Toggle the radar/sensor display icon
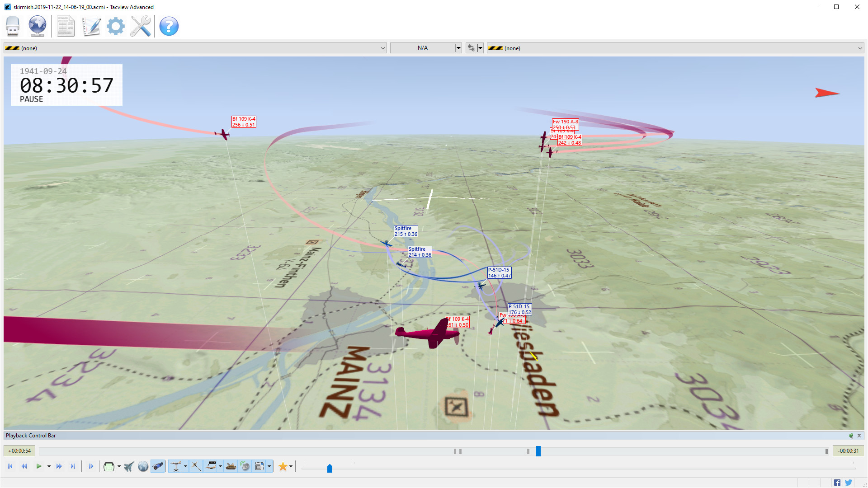The width and height of the screenshot is (868, 488). point(245,466)
